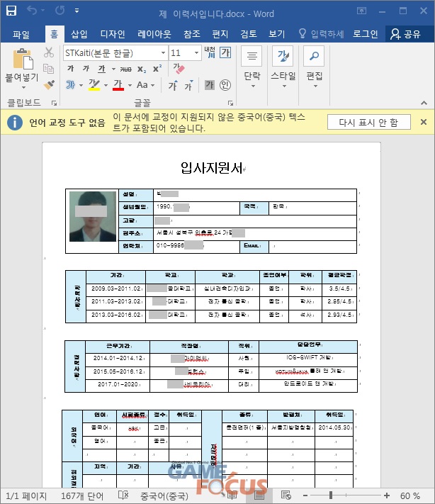Open the 글꼴 font dialog launcher

tap(230, 103)
